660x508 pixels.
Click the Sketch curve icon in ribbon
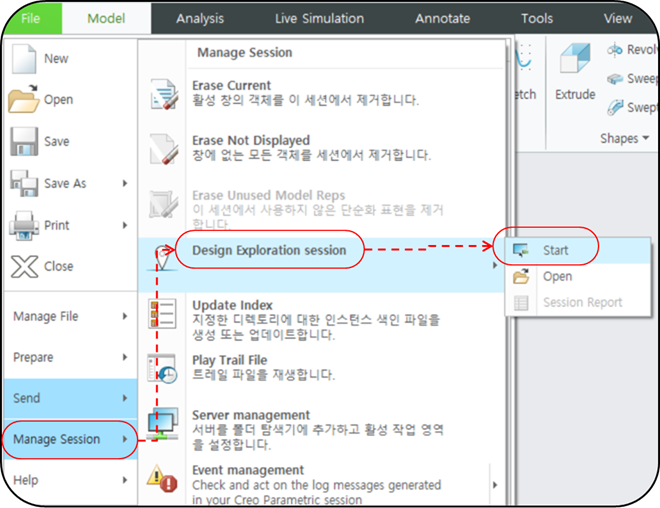coord(524,58)
